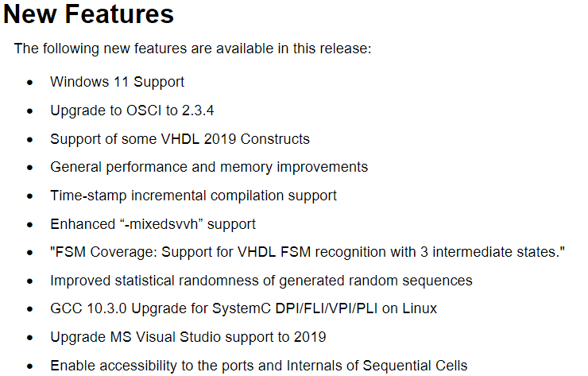Screen dimensions: 588x376
Task: Click the Enhanced -mixedsvvh support line
Action: coord(153,224)
